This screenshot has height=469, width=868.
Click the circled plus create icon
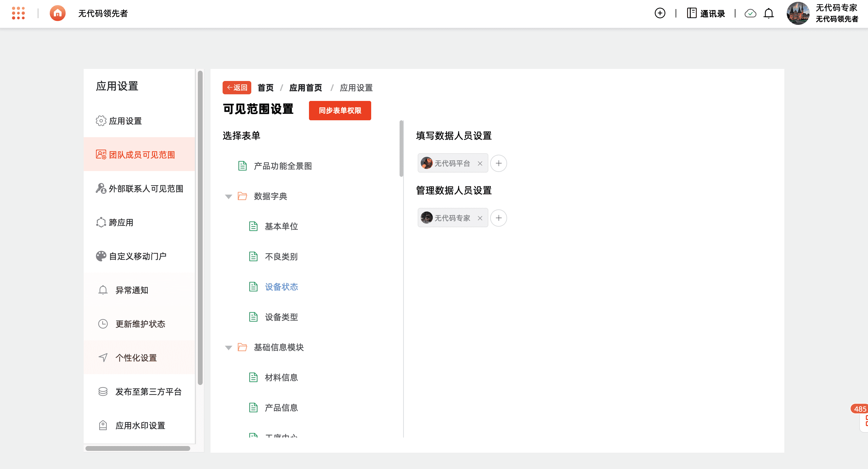click(x=660, y=13)
